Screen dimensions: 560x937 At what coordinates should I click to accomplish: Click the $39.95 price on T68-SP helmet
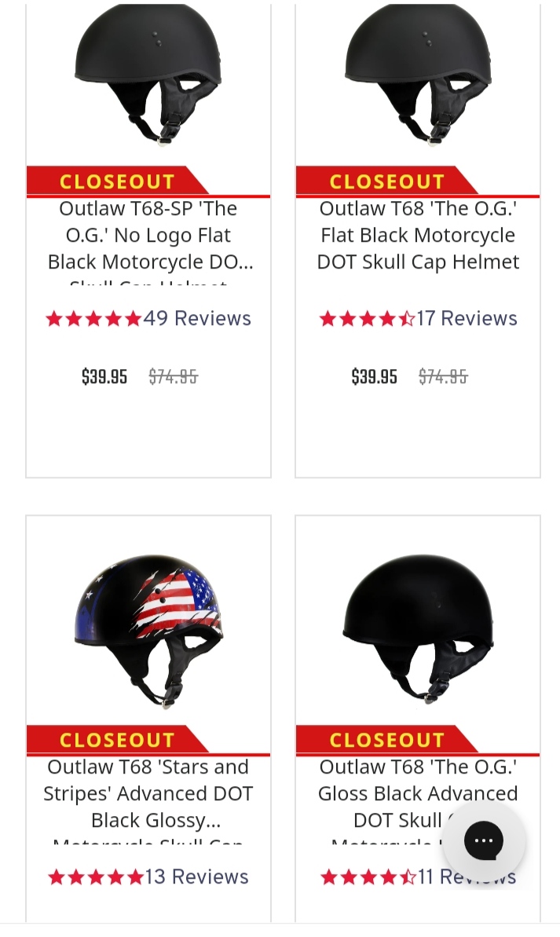pyautogui.click(x=104, y=377)
